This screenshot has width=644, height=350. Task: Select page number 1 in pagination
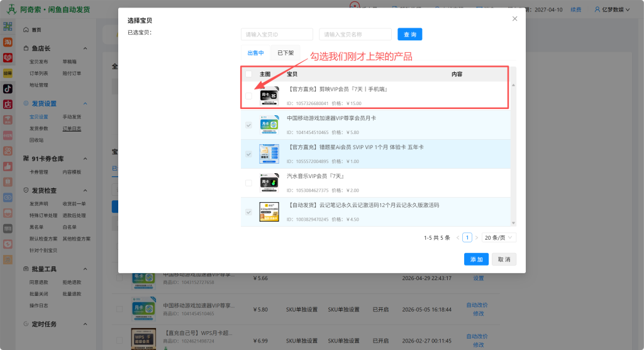[467, 238]
